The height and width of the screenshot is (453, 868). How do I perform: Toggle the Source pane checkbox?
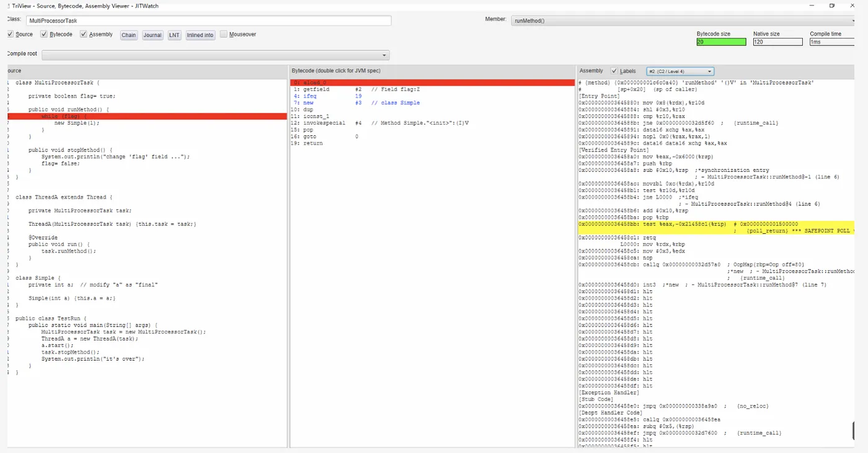pyautogui.click(x=11, y=34)
